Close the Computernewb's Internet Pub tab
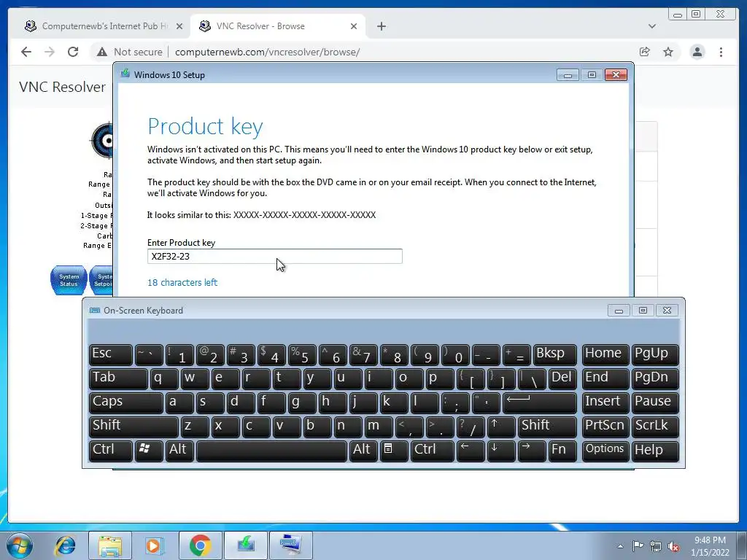This screenshot has height=560, width=747. pos(179,26)
